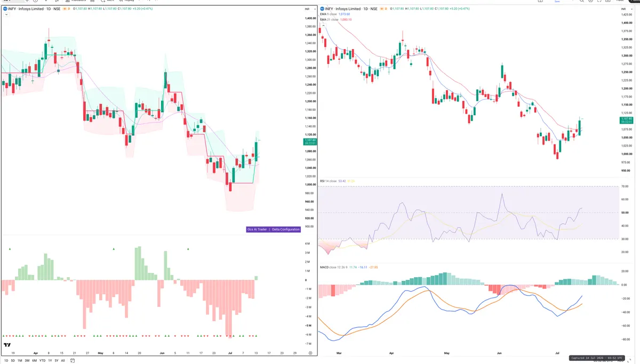Select the MACD close 12 26 9 legend

(334, 266)
